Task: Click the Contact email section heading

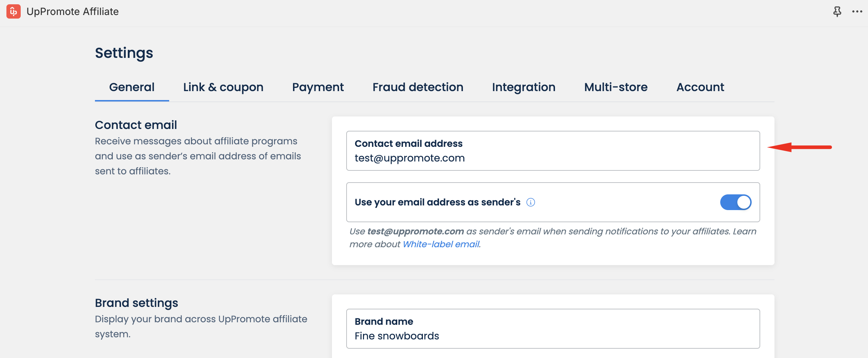Action: pyautogui.click(x=136, y=125)
